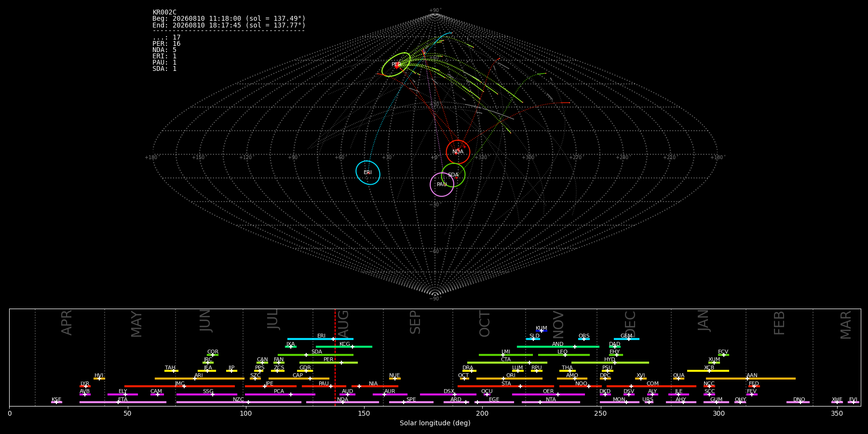Click the red dashed current solar longitude line
The height and width of the screenshot is (434, 868).
click(x=335, y=357)
